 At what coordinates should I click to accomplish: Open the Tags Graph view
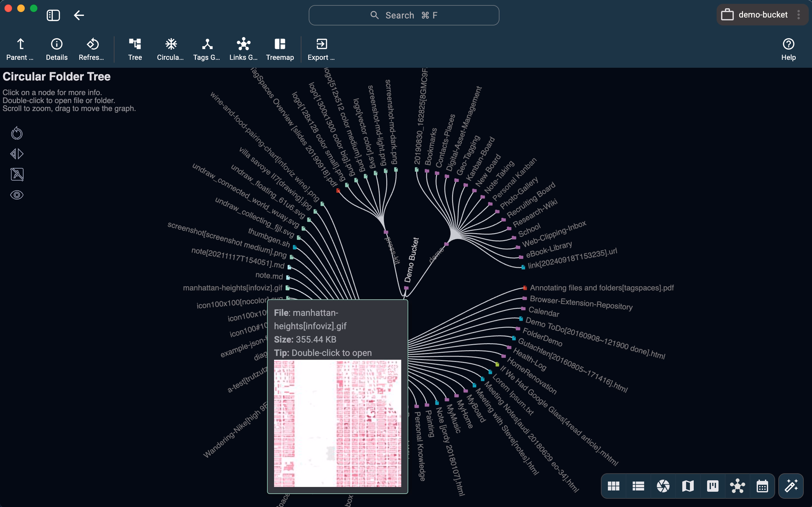(206, 49)
